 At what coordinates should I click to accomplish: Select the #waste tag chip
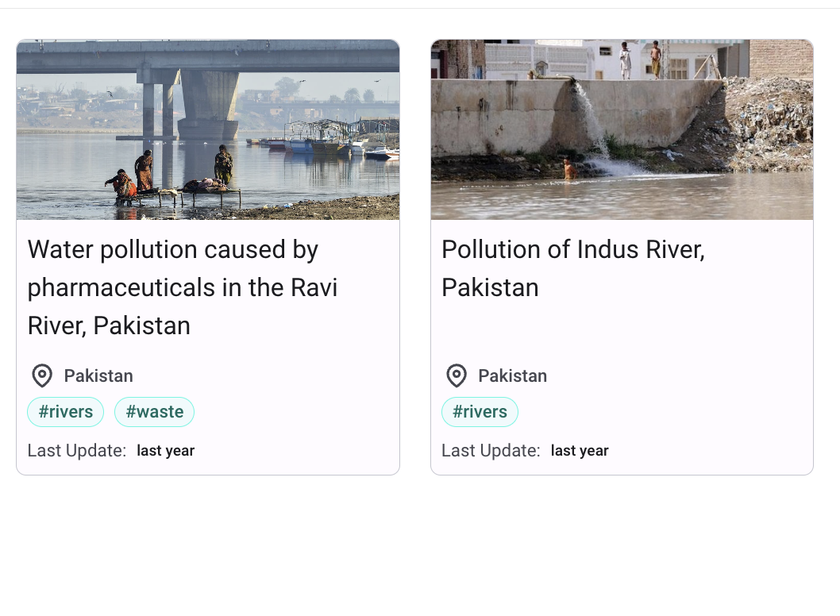tap(154, 412)
